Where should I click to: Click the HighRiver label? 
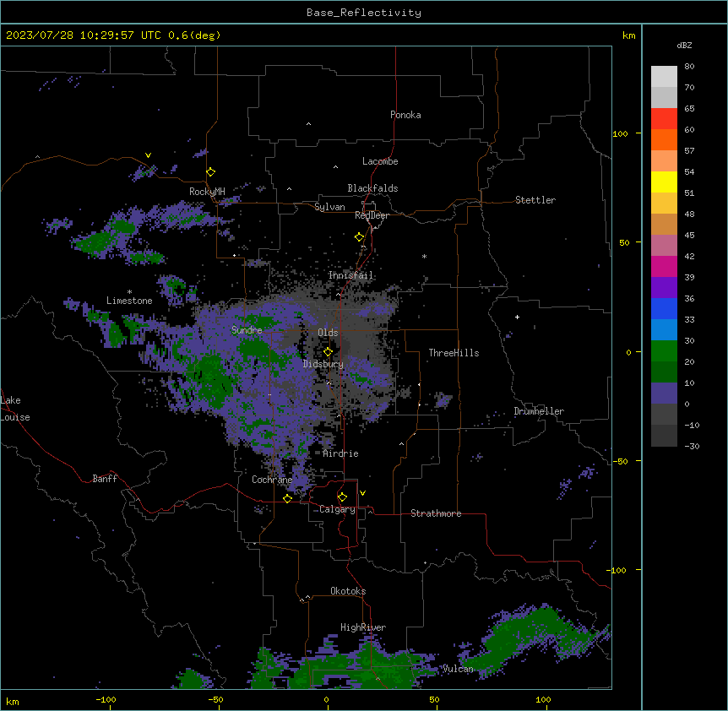363,627
